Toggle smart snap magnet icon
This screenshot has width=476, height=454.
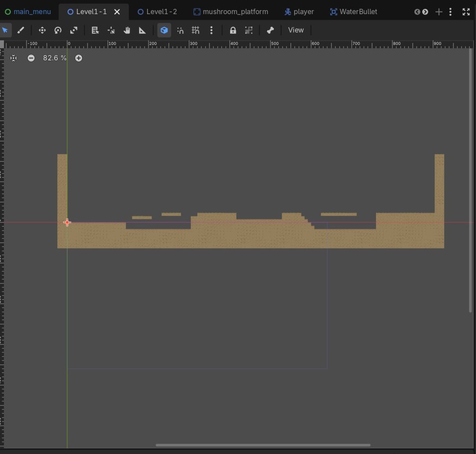click(180, 30)
